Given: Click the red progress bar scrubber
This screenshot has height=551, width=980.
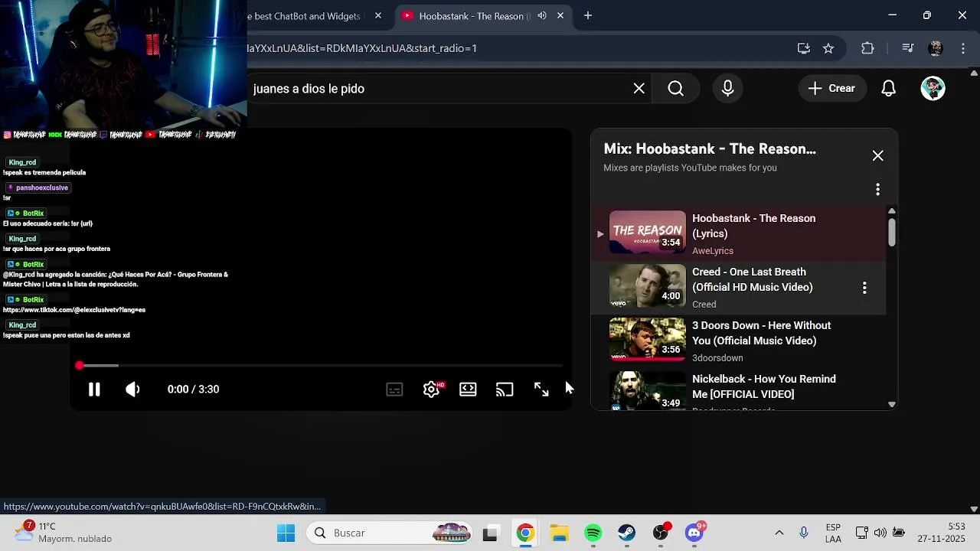Looking at the screenshot, I should click(79, 366).
